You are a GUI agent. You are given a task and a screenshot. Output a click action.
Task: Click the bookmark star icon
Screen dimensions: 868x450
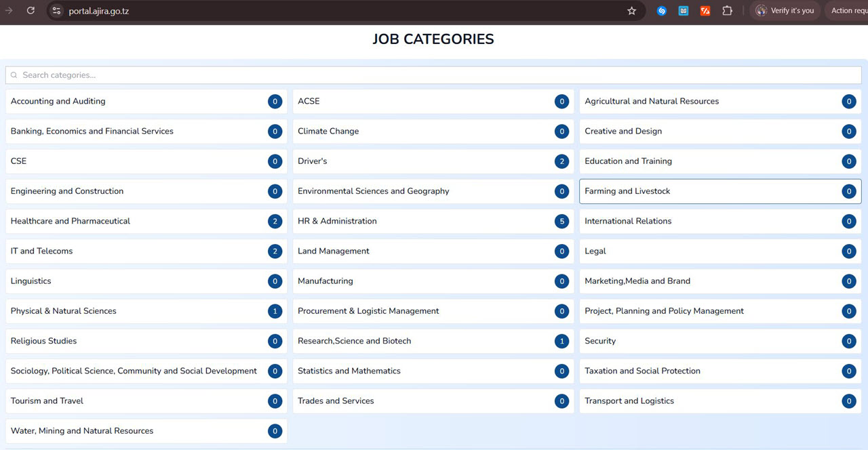(x=631, y=11)
